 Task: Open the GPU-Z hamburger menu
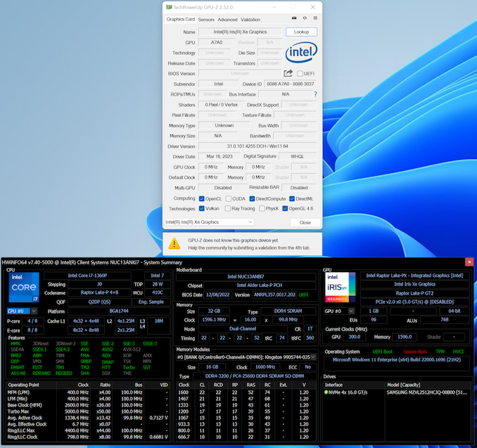(315, 19)
